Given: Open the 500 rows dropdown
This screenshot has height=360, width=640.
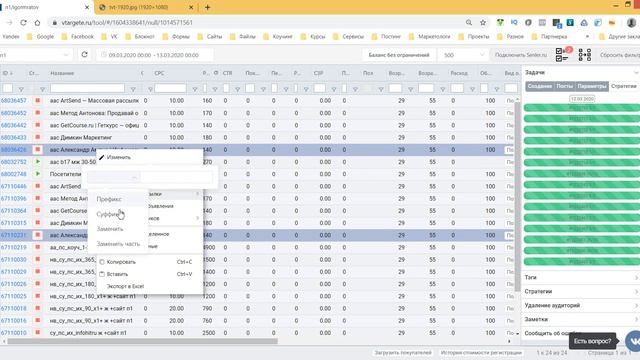Looking at the screenshot, I should coord(463,55).
